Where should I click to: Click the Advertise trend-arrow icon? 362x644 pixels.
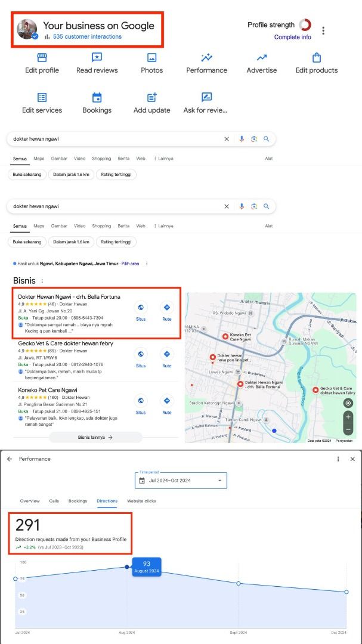click(262, 58)
